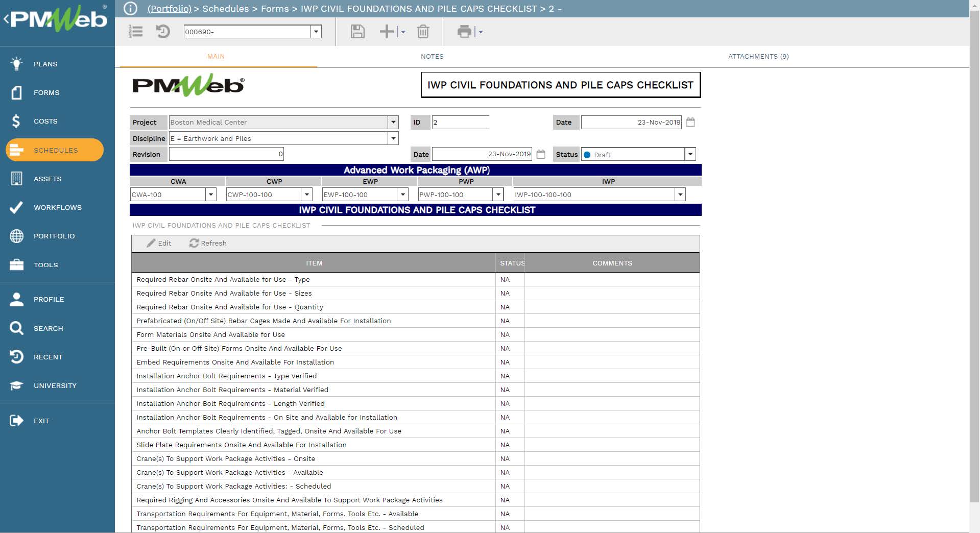
Task: Open the Search panel
Action: 49,328
